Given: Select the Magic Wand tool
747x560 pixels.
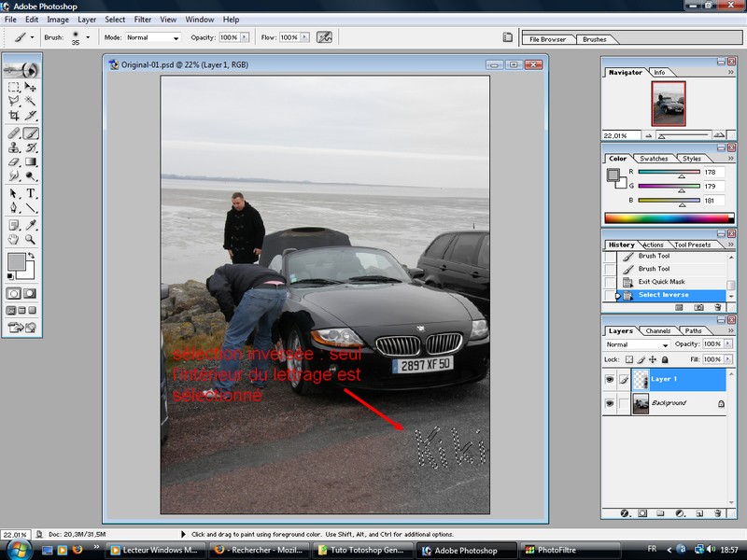Looking at the screenshot, I should click(x=31, y=101).
